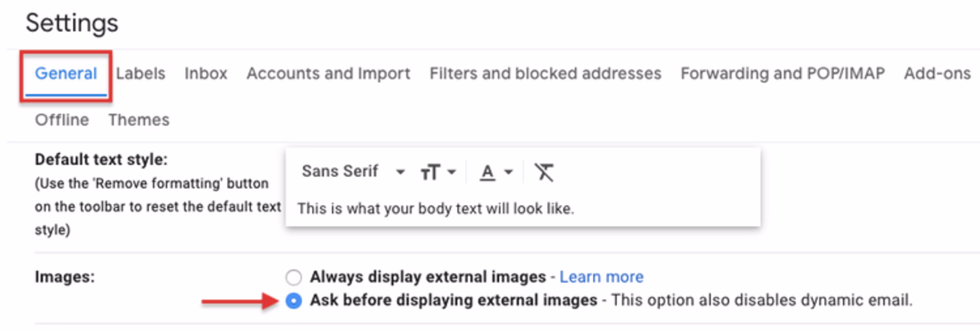980x331 pixels.
Task: Click the text size icon
Action: (430, 172)
